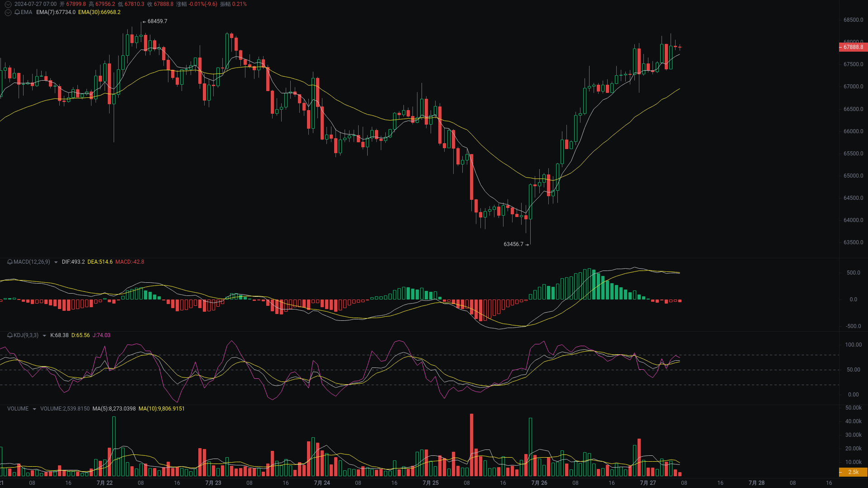
Task: Expand the KDJ dropdown arrow
Action: (43, 335)
